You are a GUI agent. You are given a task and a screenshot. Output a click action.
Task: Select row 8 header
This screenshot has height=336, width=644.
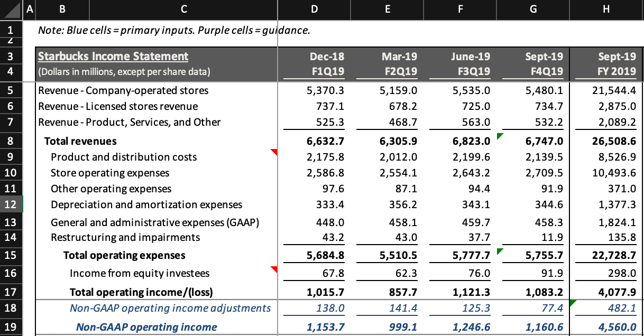[10, 141]
